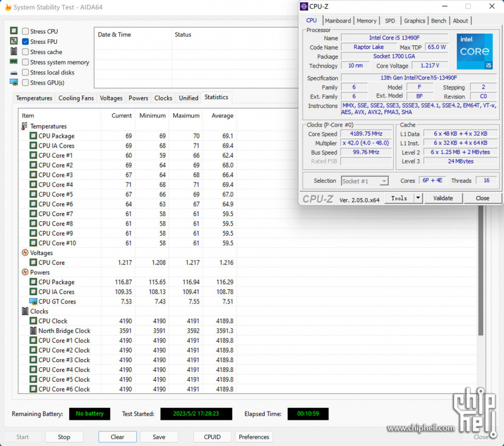Open the Memory tab in CPU-Z

pos(366,21)
